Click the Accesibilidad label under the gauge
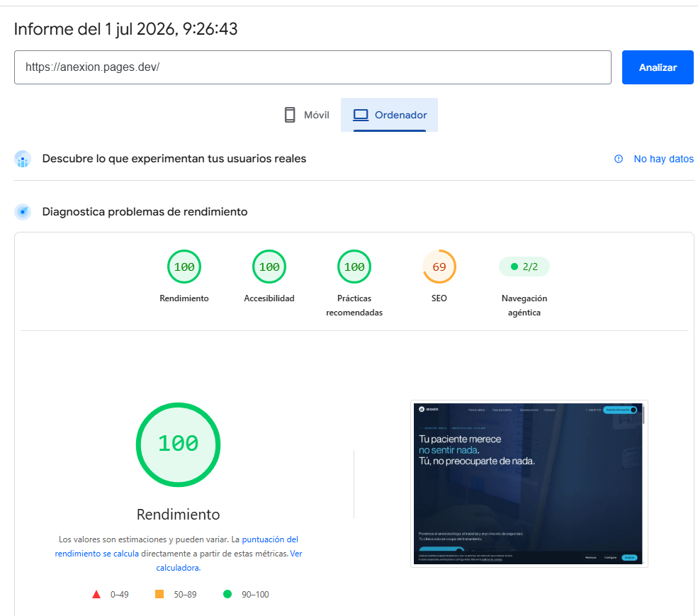 click(x=269, y=298)
